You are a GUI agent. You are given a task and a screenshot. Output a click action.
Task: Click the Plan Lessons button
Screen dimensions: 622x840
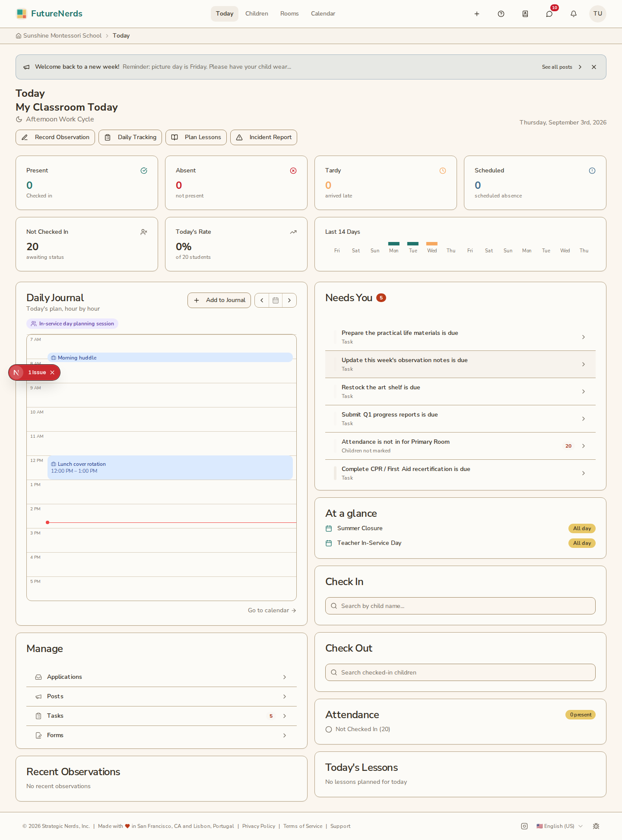[196, 137]
